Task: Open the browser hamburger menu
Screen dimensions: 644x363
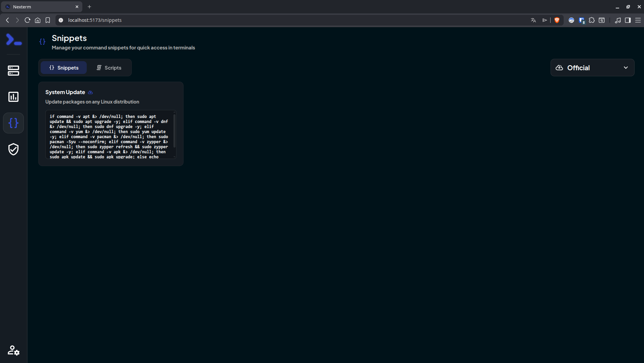Action: point(638,20)
